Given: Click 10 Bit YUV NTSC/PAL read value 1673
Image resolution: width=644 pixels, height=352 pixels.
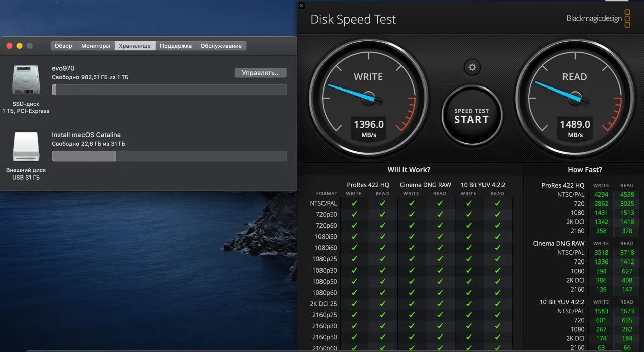Looking at the screenshot, I should click(627, 311).
